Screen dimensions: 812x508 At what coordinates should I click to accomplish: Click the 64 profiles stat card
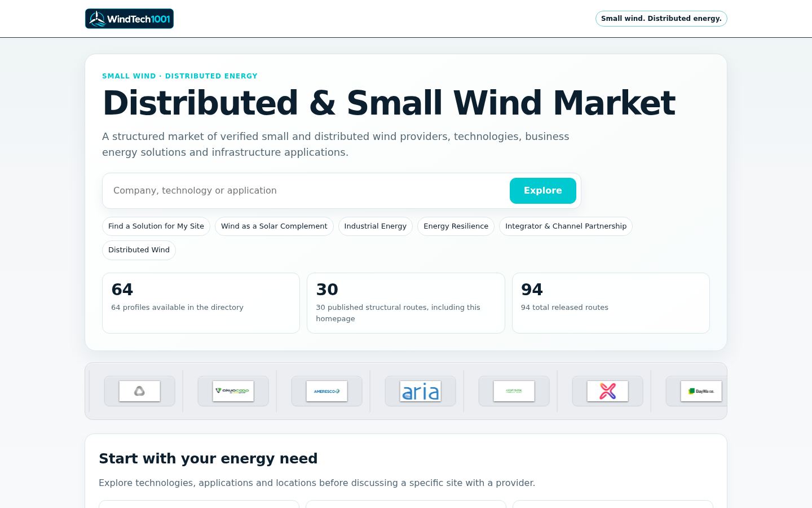(x=201, y=303)
